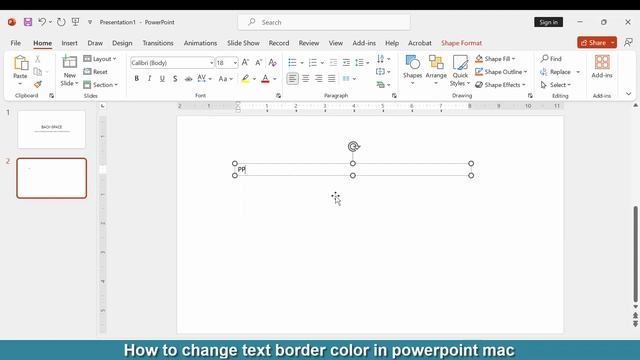
Task: Open Shape Effects dropdown
Action: (x=500, y=85)
